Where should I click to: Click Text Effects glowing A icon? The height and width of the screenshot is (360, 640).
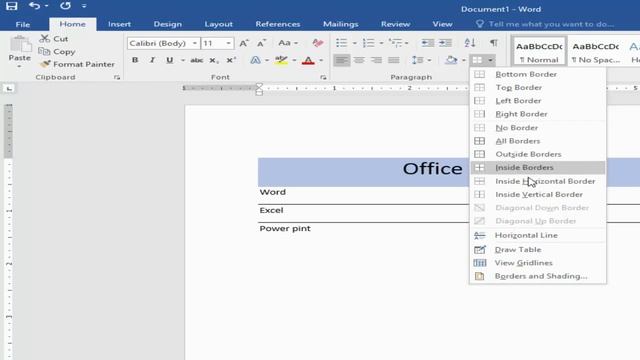(256, 60)
